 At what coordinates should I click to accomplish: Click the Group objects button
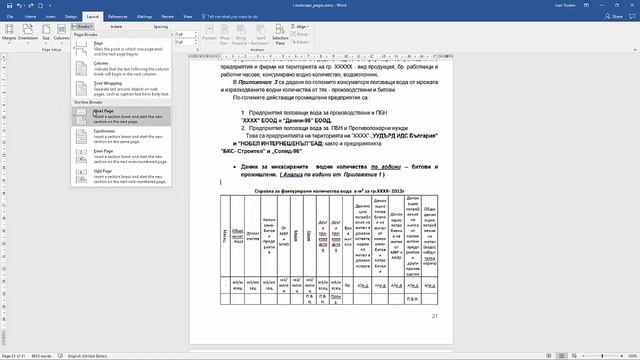coord(300,34)
